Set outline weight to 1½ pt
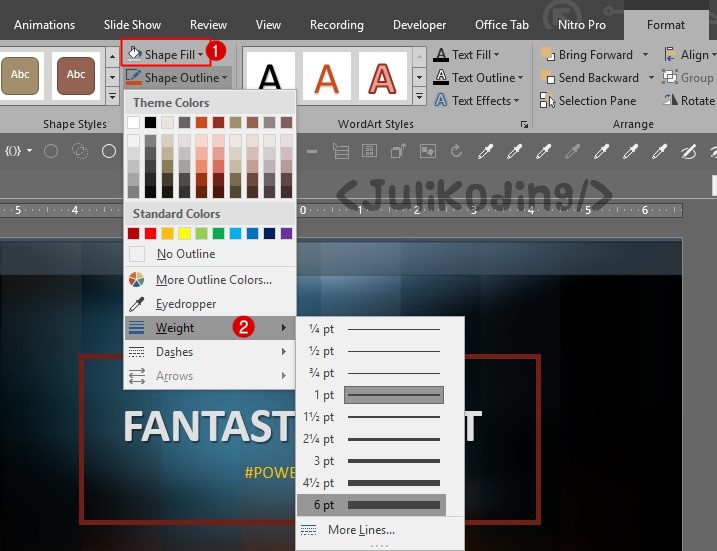 pos(372,417)
